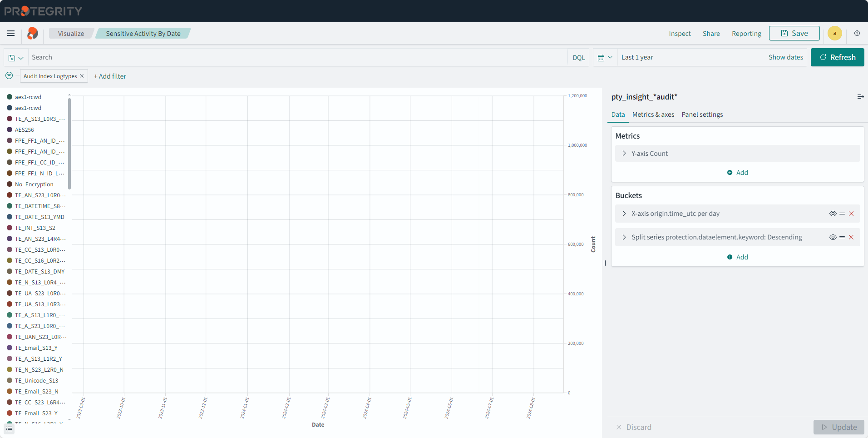Viewport: 868px width, 438px height.
Task: Switch to Panel settings tab
Action: click(x=702, y=114)
